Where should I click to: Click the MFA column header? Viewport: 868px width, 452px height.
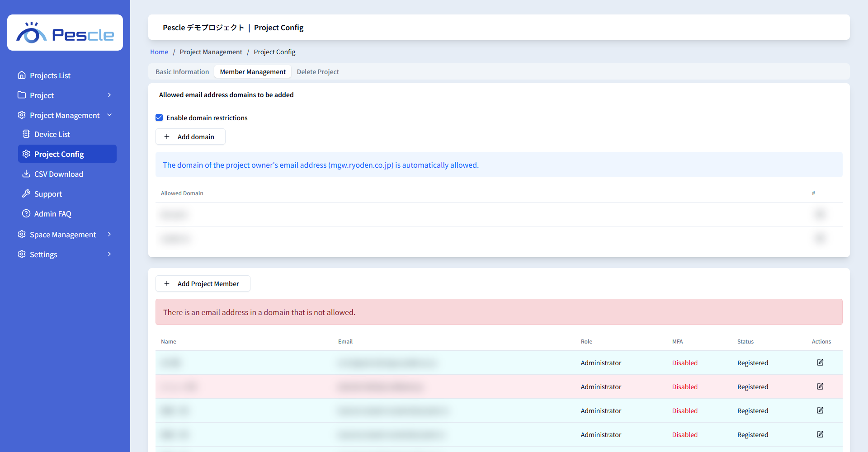click(677, 342)
